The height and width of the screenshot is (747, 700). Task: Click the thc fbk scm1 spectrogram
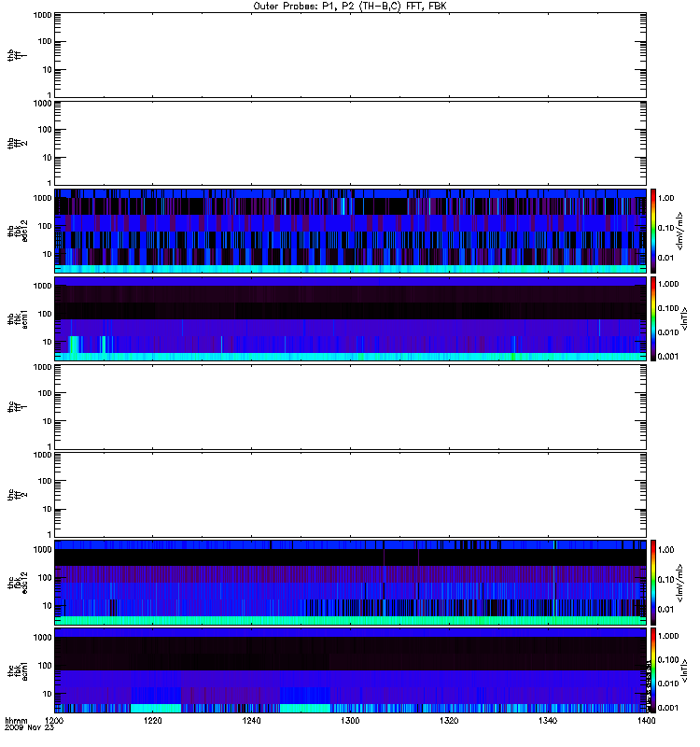(350, 670)
